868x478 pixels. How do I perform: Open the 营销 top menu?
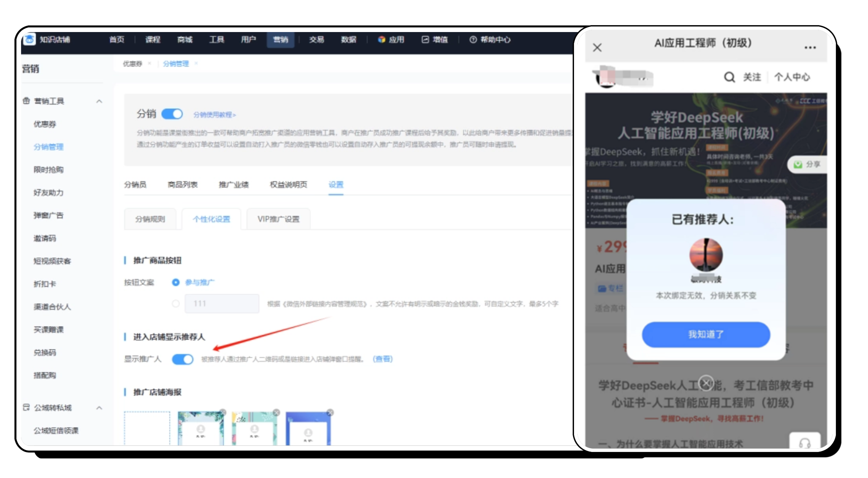[x=280, y=40]
